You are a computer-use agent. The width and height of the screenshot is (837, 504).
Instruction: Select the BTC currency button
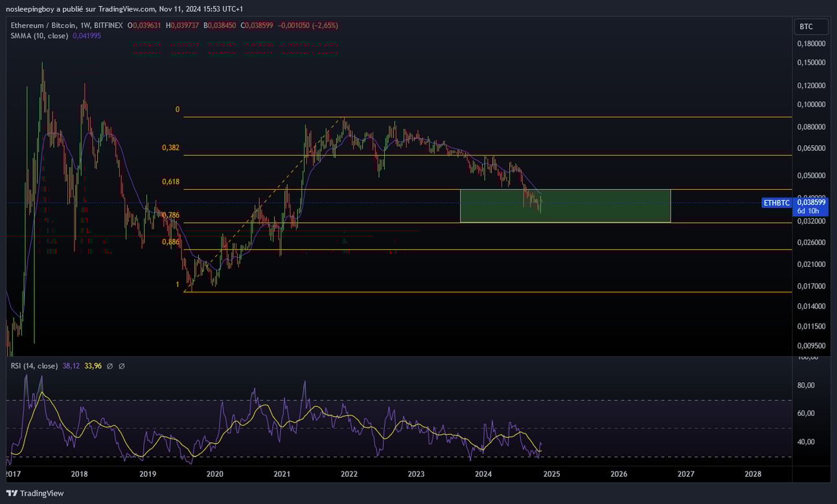point(812,27)
